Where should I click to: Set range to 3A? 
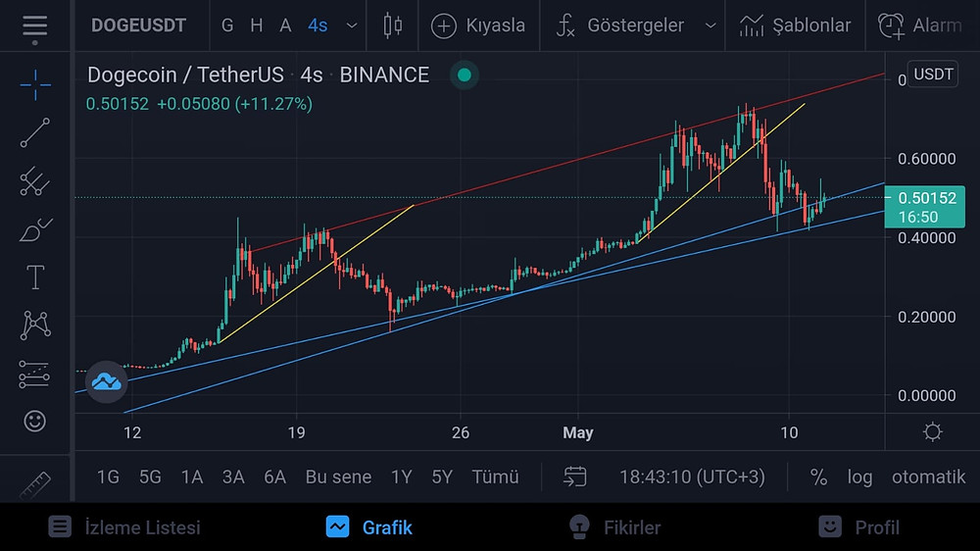[x=233, y=477]
